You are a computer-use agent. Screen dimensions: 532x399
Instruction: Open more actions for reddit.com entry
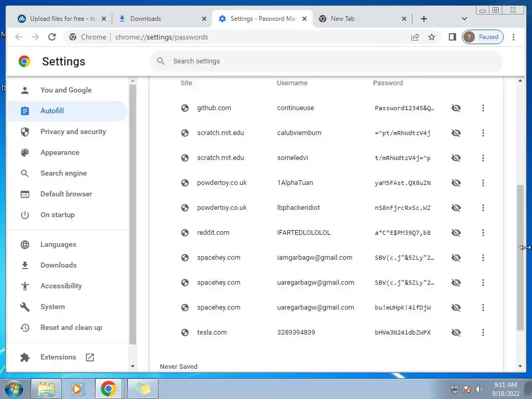pos(483,233)
